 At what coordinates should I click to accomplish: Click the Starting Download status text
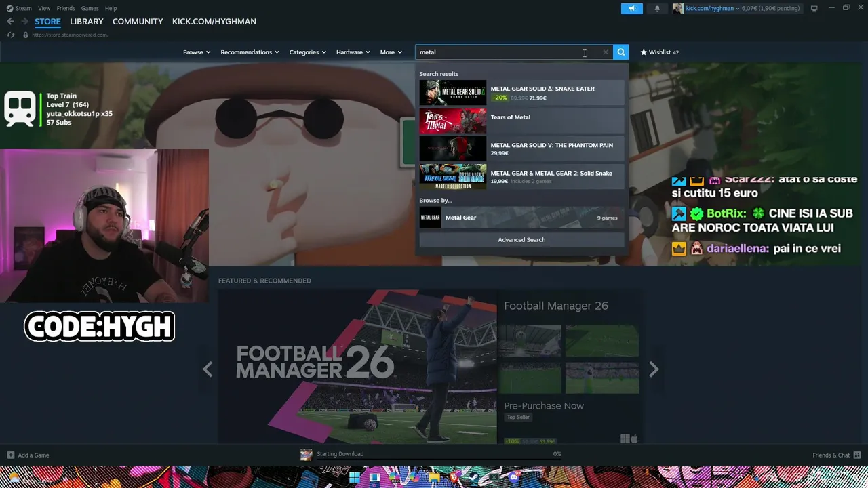click(x=340, y=454)
